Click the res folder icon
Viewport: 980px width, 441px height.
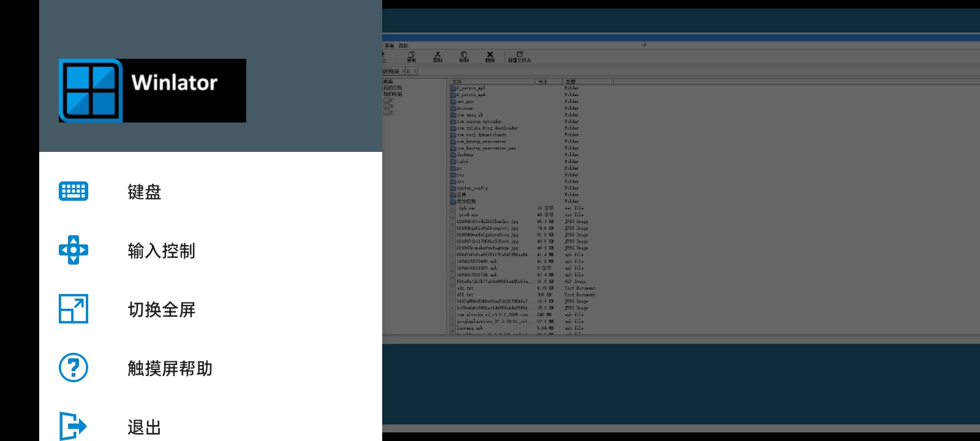(x=453, y=175)
